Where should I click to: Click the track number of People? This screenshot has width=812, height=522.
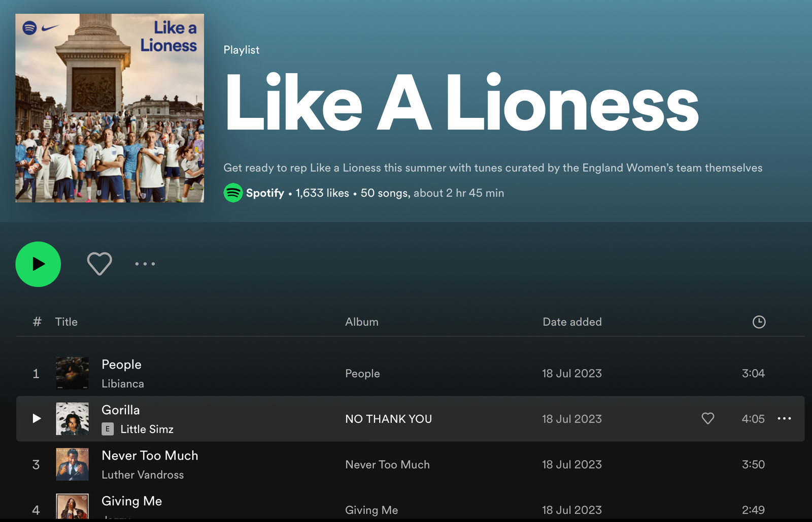[36, 373]
